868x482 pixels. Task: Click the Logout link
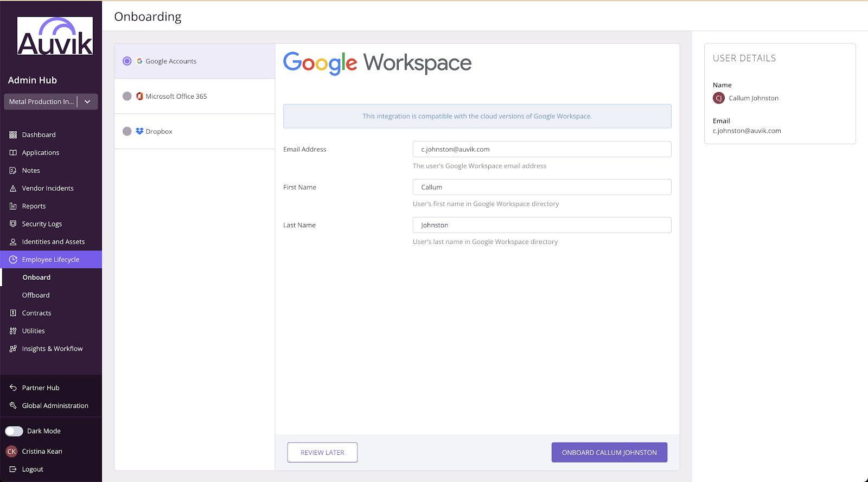pos(33,469)
